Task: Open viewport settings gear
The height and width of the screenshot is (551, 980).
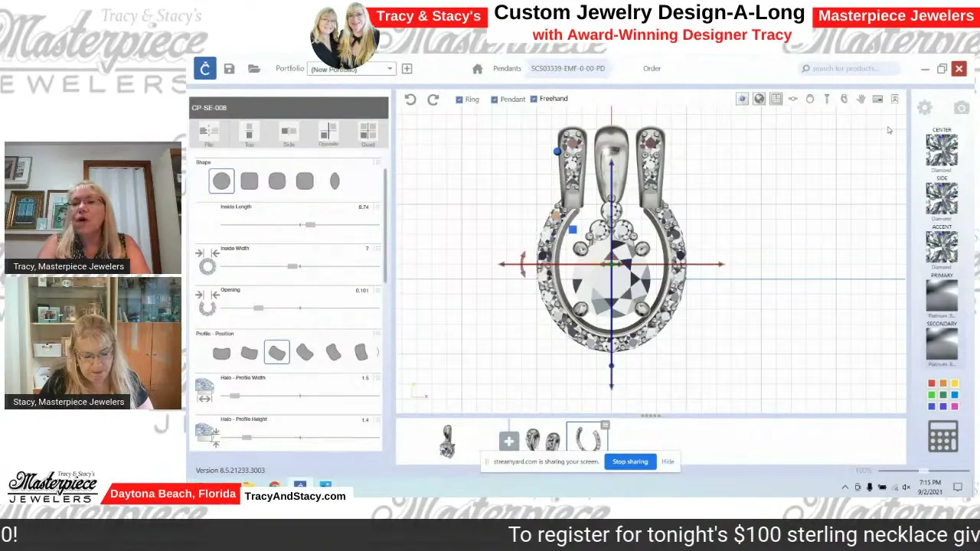Action: click(925, 109)
